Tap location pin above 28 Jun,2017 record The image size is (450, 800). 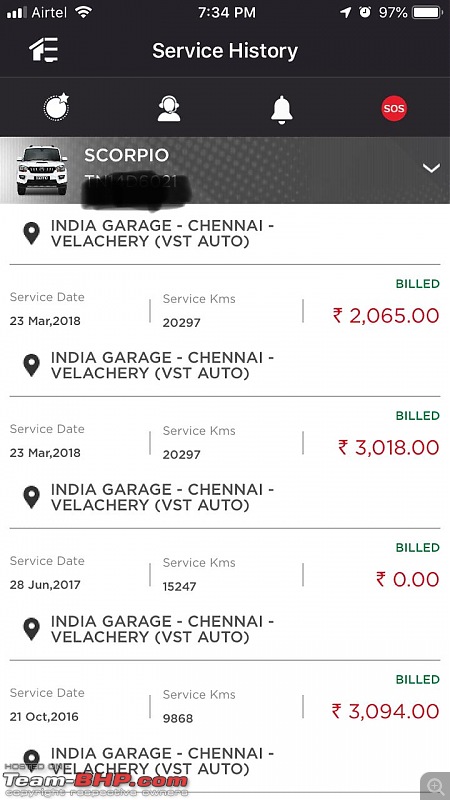(32, 497)
